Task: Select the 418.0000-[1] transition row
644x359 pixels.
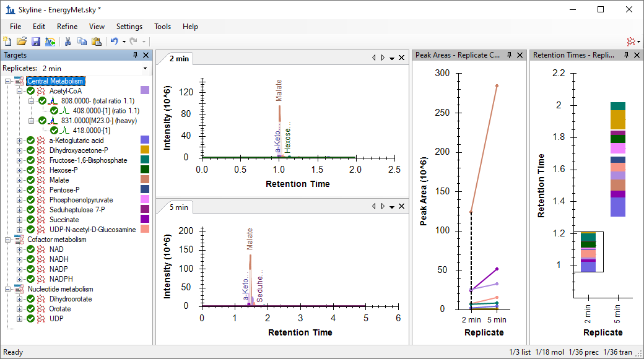Action: pyautogui.click(x=92, y=131)
